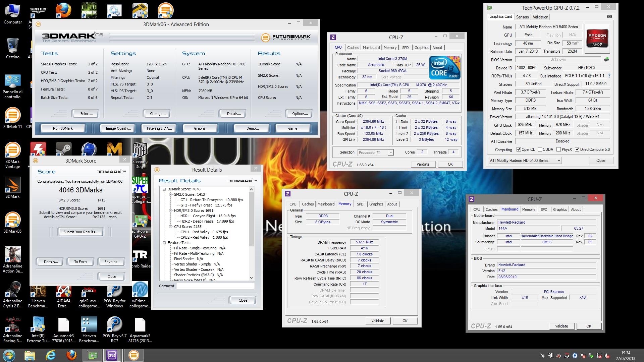Click the Options button under Results

pos(300,114)
